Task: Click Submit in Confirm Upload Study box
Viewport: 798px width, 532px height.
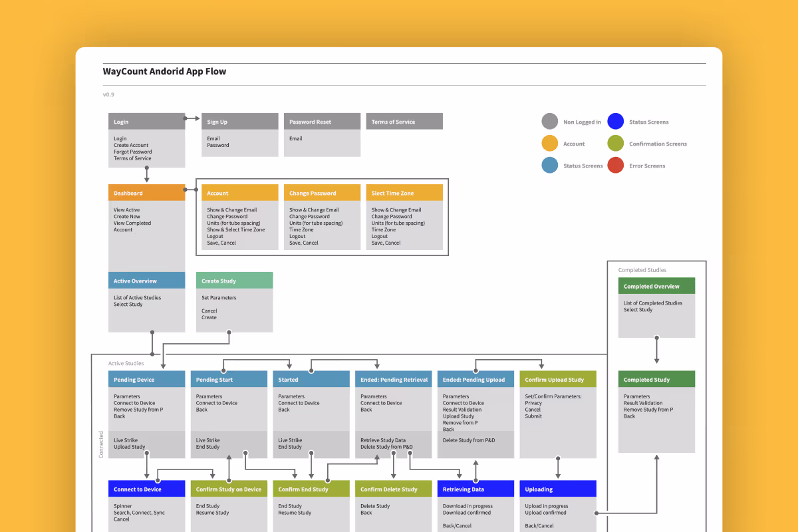Action: (x=534, y=416)
